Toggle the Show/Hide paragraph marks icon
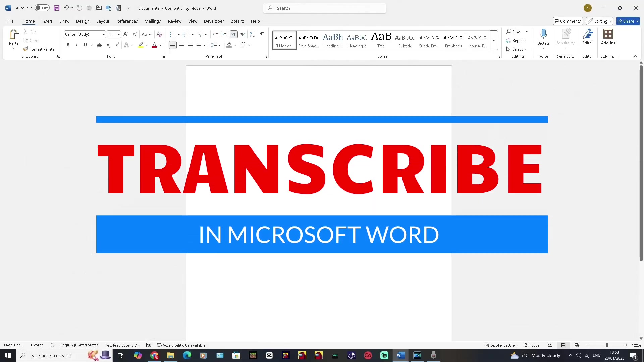Image resolution: width=644 pixels, height=362 pixels. [262, 34]
